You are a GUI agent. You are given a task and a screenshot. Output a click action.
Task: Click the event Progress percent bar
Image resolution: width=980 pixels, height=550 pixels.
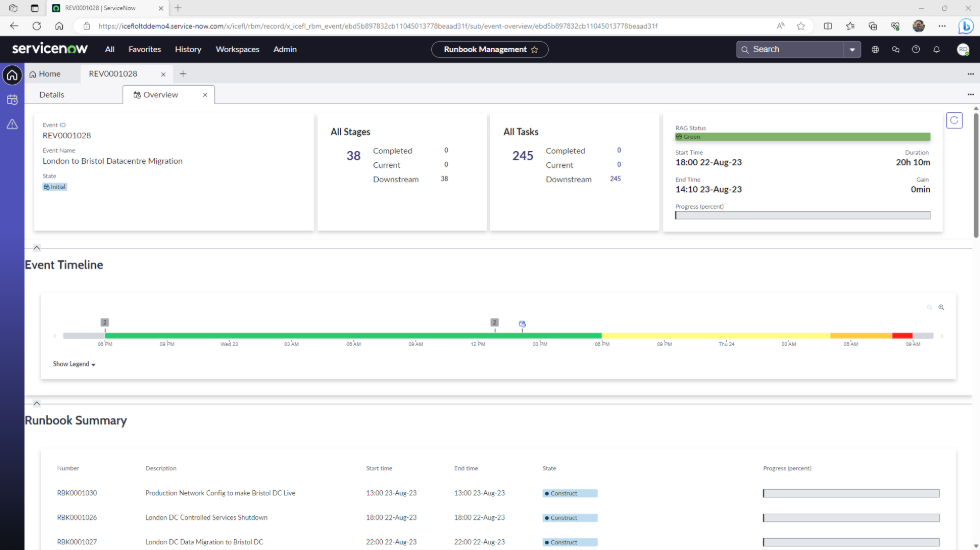point(802,215)
